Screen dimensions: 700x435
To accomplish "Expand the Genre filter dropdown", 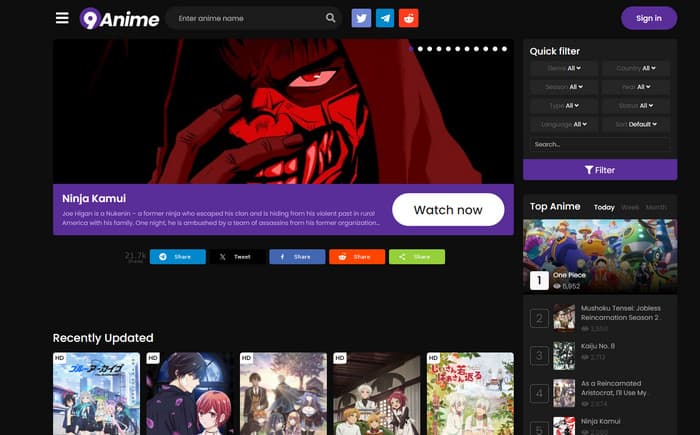I will point(564,68).
